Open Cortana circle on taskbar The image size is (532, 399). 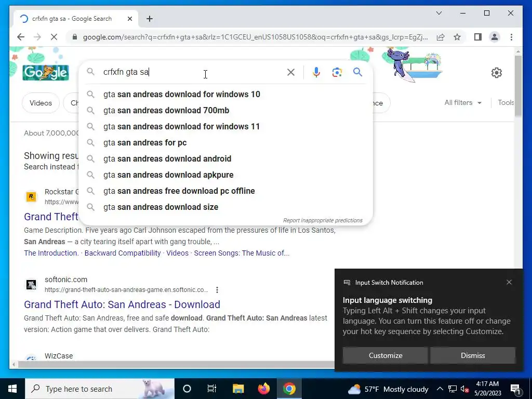tap(187, 389)
